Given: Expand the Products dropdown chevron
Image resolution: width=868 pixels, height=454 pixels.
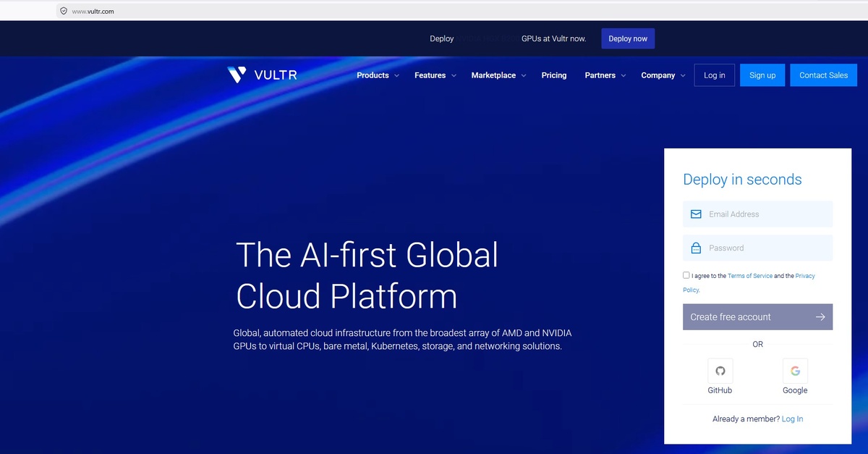Looking at the screenshot, I should click(396, 76).
